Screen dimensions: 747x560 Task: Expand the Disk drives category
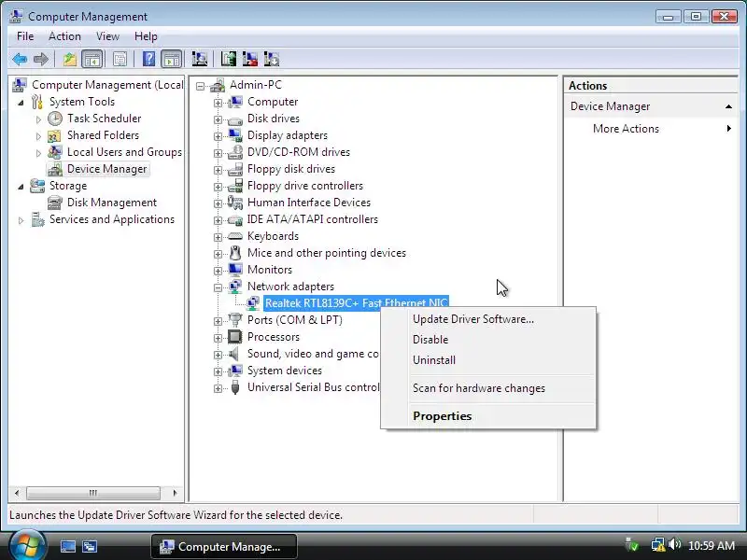(218, 119)
